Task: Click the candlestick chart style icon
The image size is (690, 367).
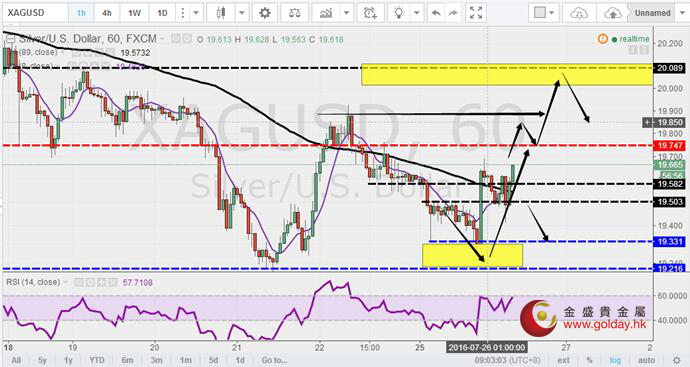Action: (221, 13)
